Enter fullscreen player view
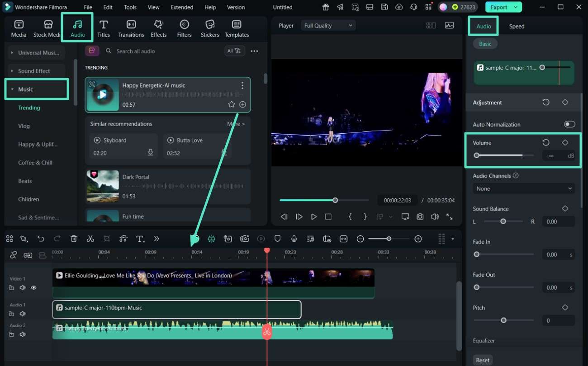This screenshot has height=366, width=588. click(x=449, y=217)
